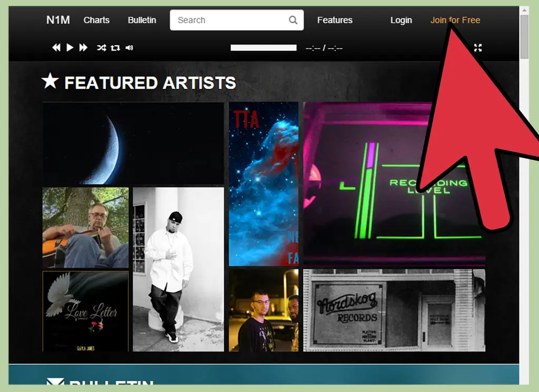Screen dimensions: 539x392
Task: Open the Recording Level featured image
Action: (394, 184)
